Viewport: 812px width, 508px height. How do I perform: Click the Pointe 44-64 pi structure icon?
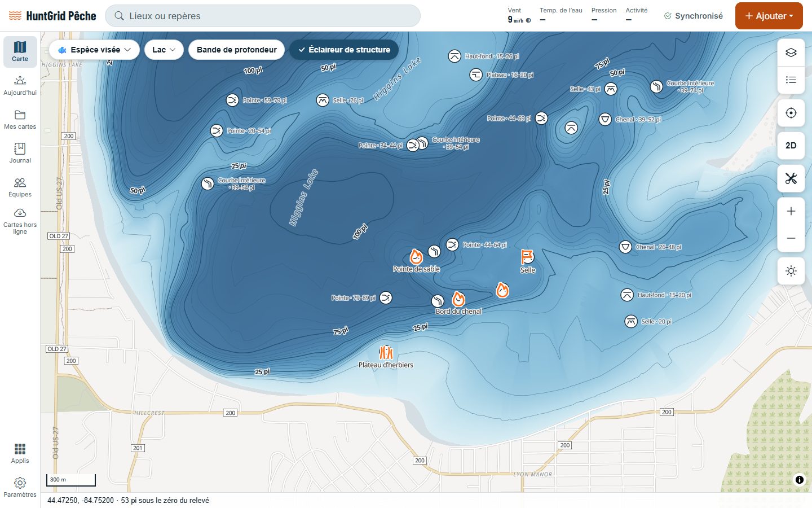point(452,245)
